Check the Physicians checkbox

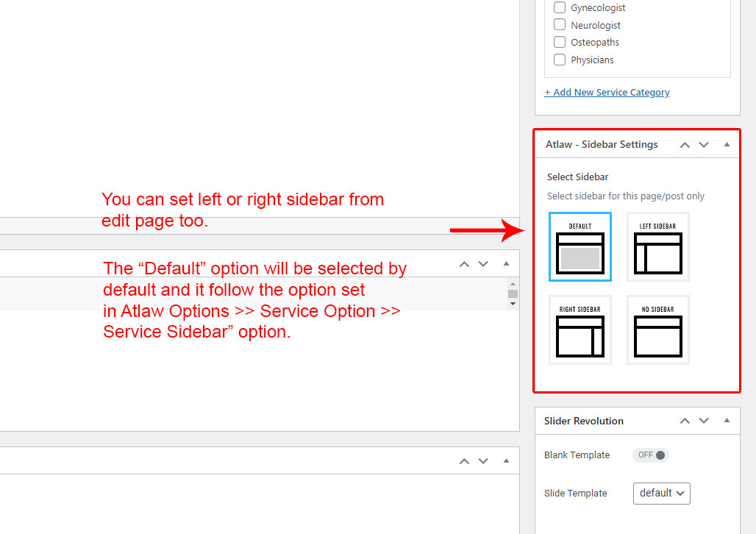[560, 60]
